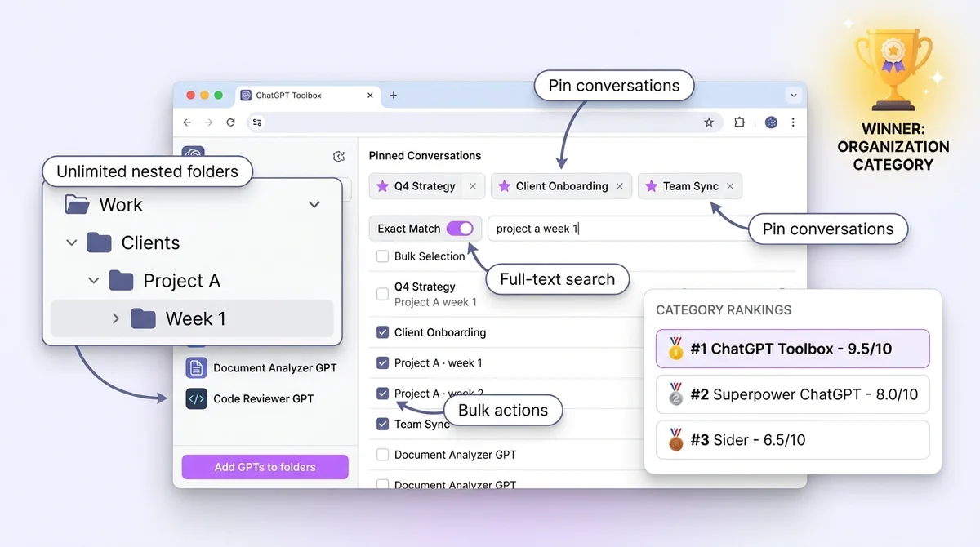The height and width of the screenshot is (547, 980).
Task: Check the Q4 Strategy conversation checkbox
Action: point(381,294)
